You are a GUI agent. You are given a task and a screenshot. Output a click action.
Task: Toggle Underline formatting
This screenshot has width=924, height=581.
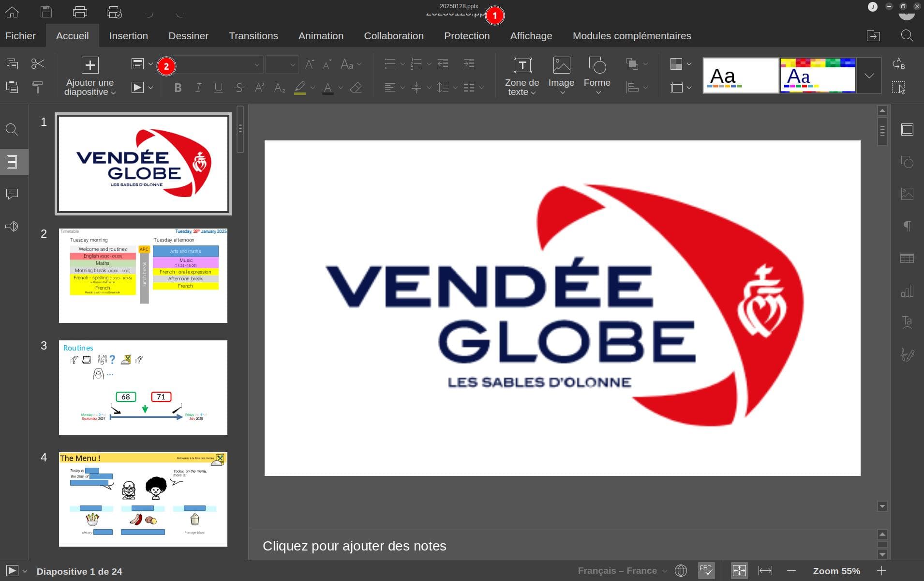tap(219, 88)
